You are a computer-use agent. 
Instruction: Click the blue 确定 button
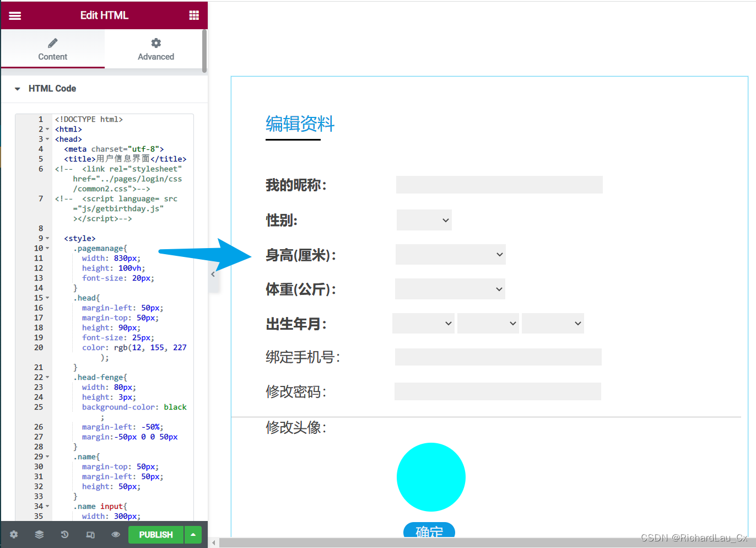point(429,530)
